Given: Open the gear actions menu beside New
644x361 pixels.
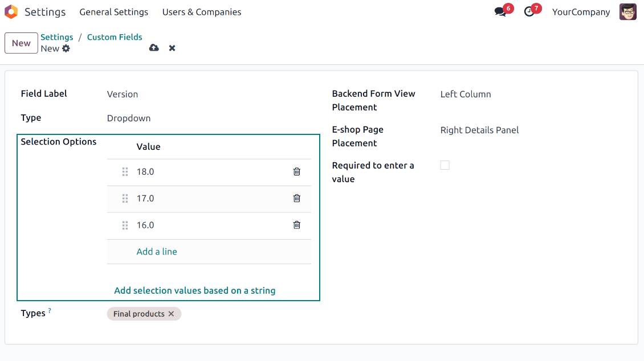Looking at the screenshot, I should (x=66, y=48).
